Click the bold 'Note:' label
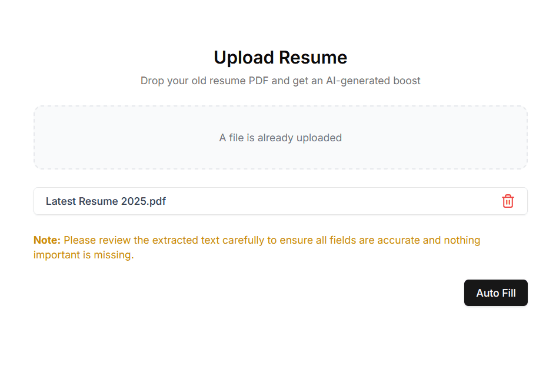 pos(47,240)
